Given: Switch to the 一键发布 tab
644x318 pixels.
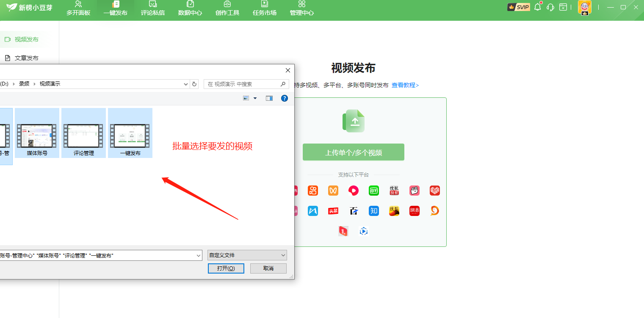Looking at the screenshot, I should (116, 8).
